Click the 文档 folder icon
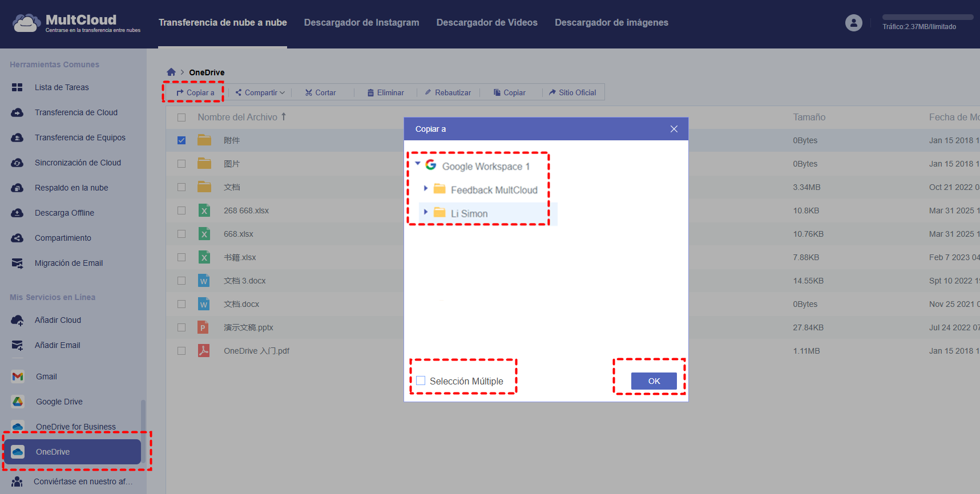The height and width of the screenshot is (494, 980). [204, 187]
